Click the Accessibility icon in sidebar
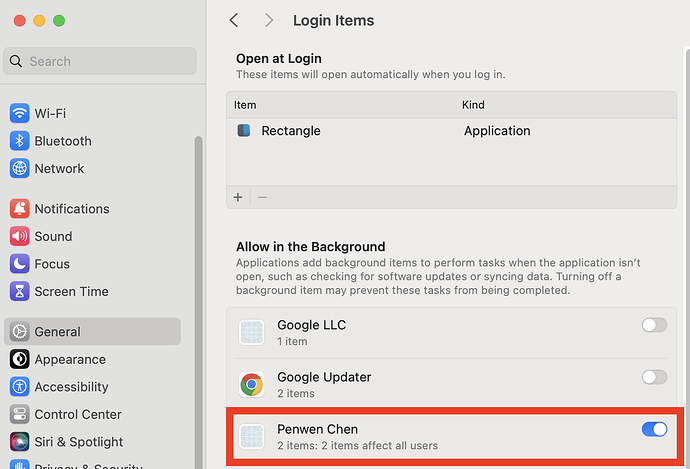Viewport: 690px width, 469px height. [x=19, y=387]
